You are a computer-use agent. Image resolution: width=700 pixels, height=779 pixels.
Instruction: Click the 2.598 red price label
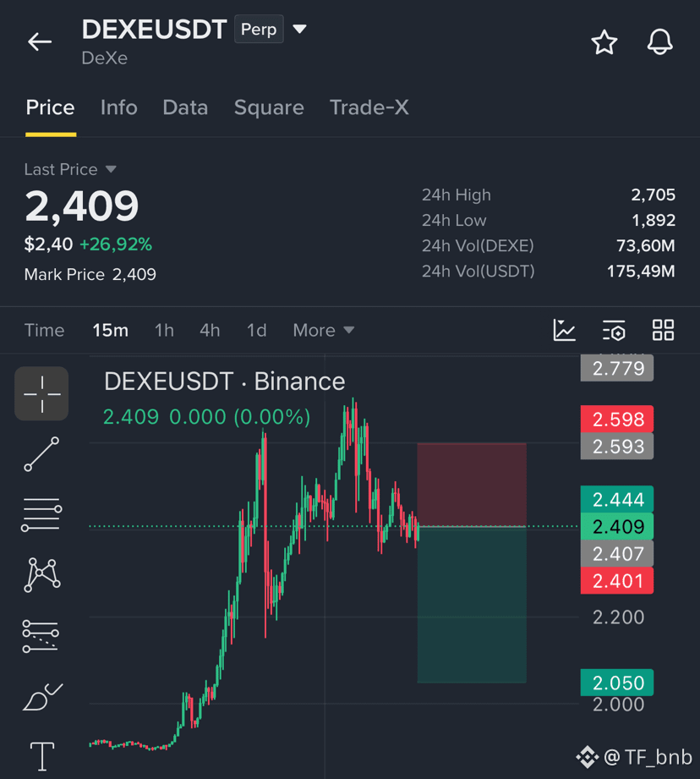[x=617, y=419]
